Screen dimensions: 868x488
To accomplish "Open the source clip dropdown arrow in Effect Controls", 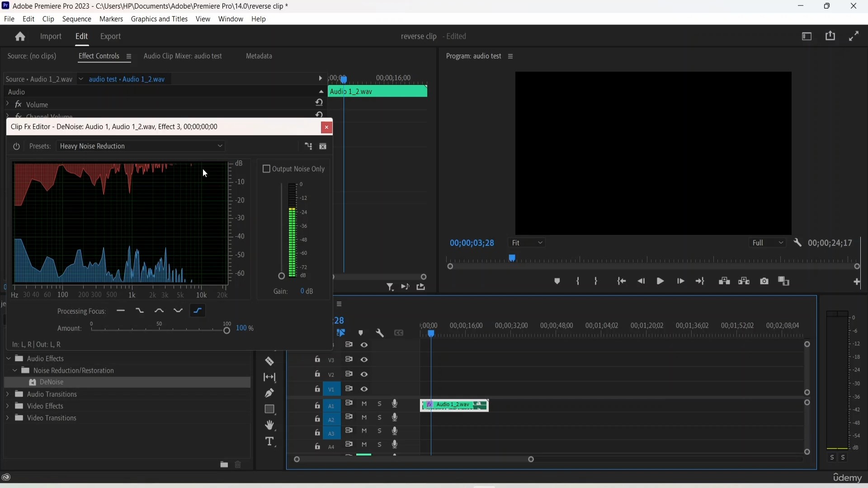I will [81, 80].
